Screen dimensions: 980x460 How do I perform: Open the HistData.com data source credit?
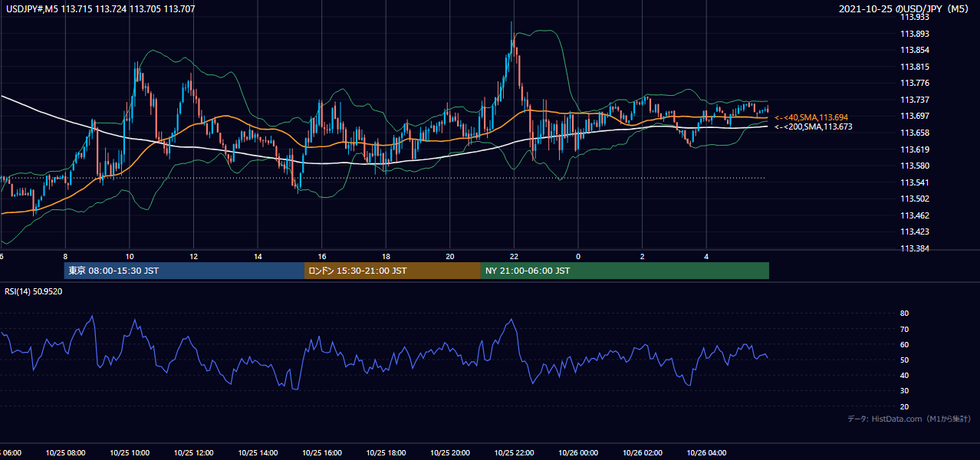coord(909,419)
